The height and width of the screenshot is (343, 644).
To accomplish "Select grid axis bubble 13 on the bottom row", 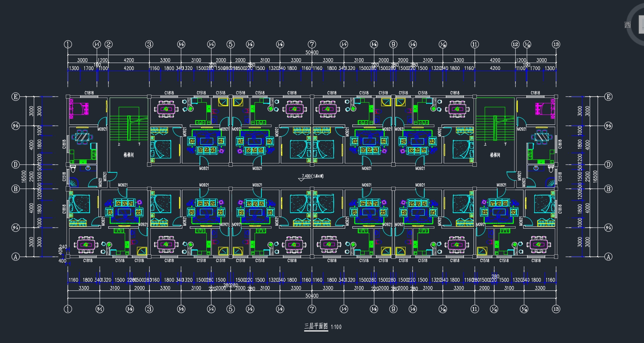I will tap(556, 309).
